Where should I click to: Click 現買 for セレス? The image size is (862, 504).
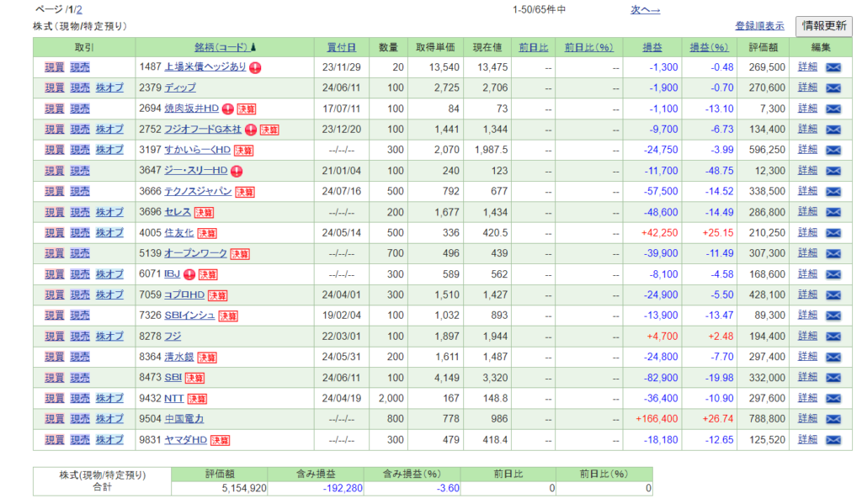pos(54,212)
